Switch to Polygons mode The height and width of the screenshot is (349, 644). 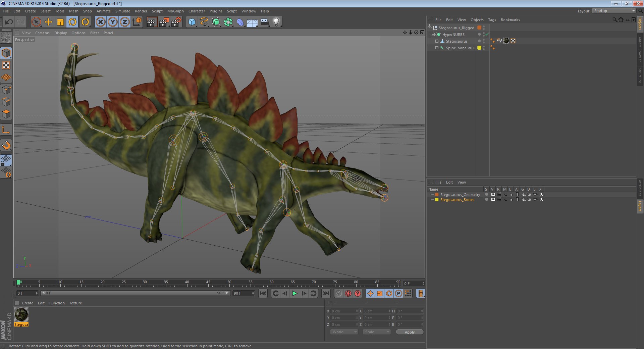(x=6, y=114)
